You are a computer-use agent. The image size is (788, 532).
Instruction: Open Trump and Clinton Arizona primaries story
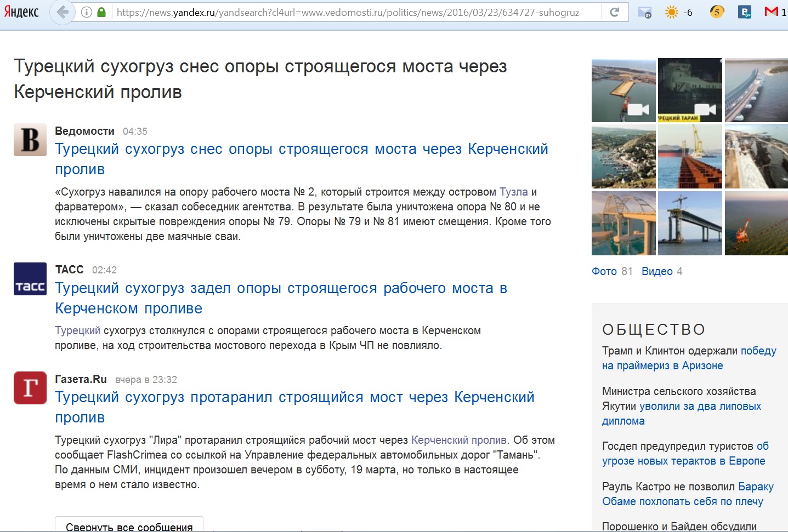pyautogui.click(x=689, y=358)
